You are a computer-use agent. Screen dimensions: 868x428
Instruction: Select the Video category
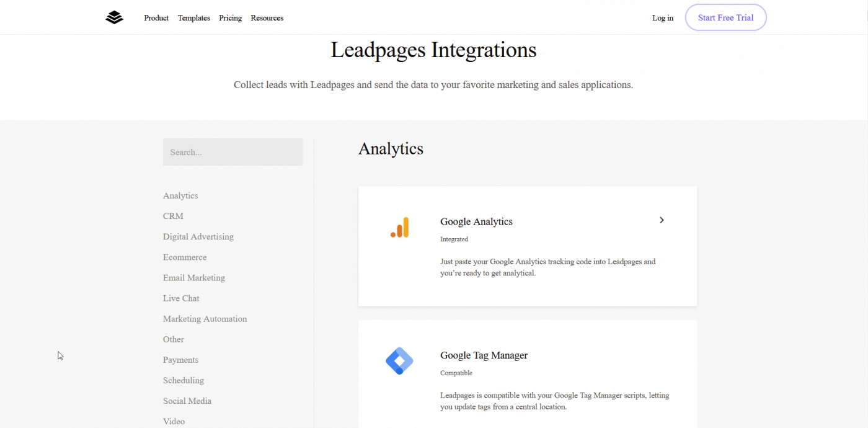pyautogui.click(x=174, y=421)
